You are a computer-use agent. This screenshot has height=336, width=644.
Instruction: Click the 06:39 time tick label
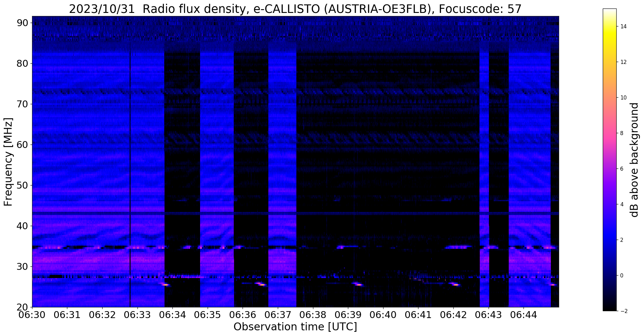click(x=348, y=315)
